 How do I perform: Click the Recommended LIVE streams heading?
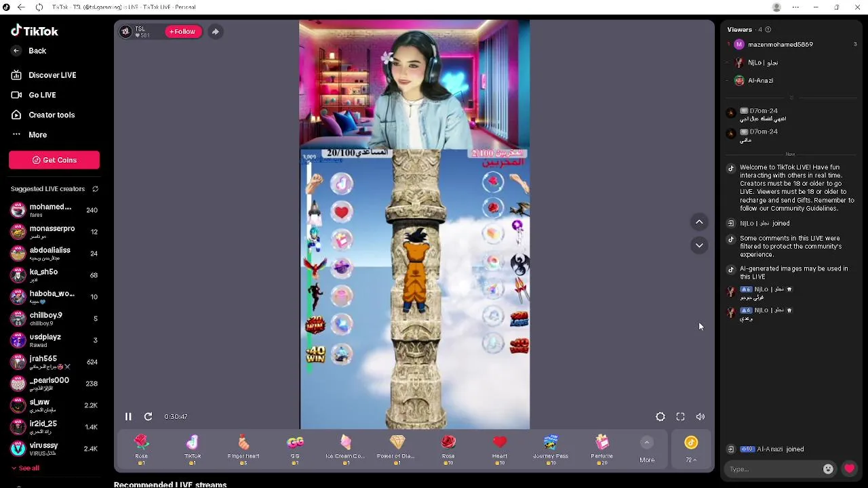170,485
